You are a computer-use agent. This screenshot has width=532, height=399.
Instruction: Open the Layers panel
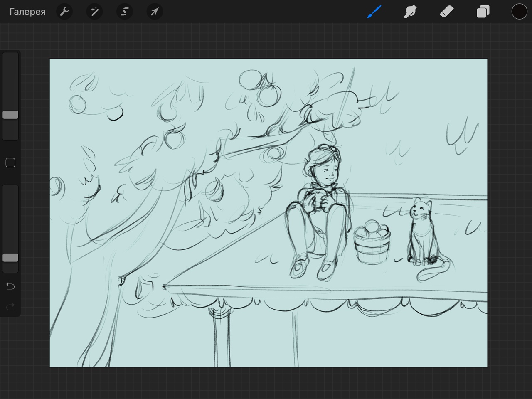point(483,12)
